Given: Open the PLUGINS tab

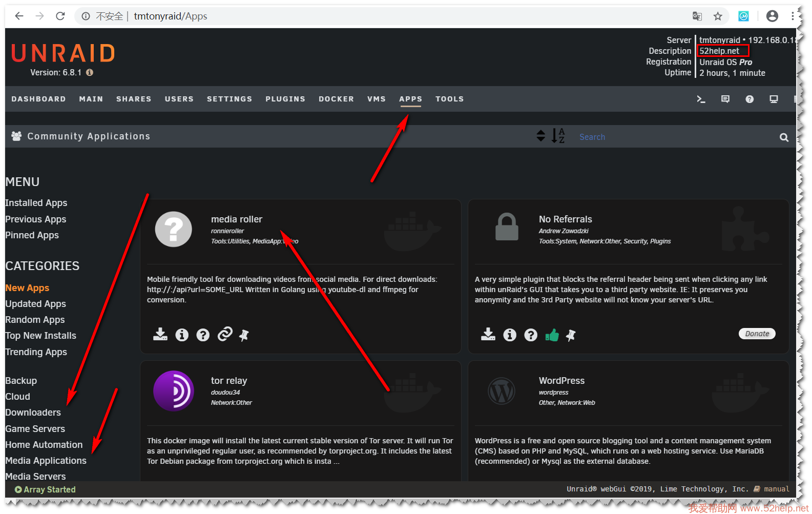Looking at the screenshot, I should coord(285,99).
